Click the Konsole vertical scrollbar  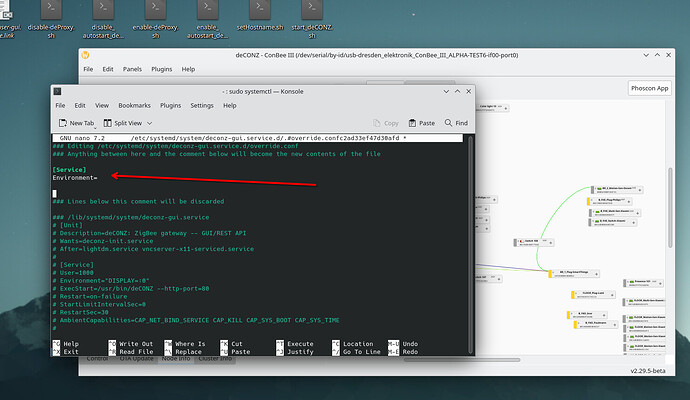(470, 245)
